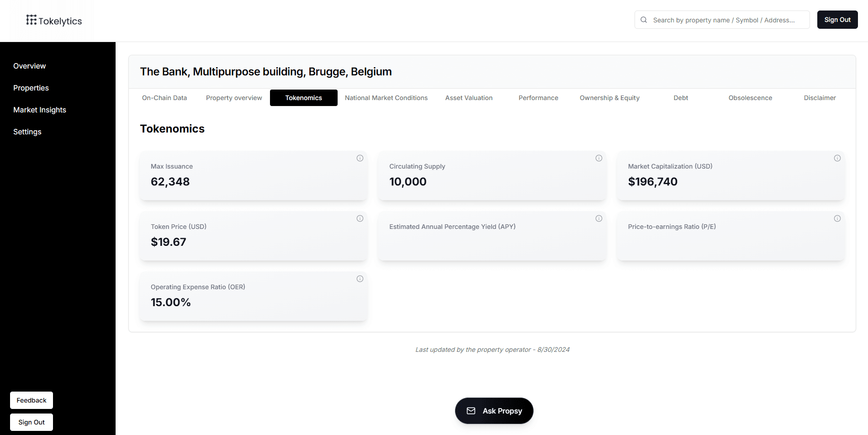Click the Operating Expense Ratio info icon
Viewport: 868px width, 435px height.
[x=360, y=279]
